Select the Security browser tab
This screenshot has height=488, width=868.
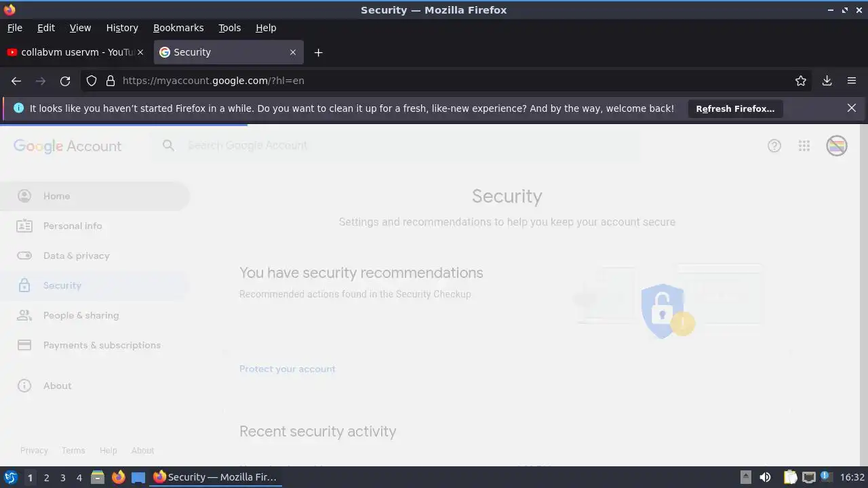click(x=229, y=52)
